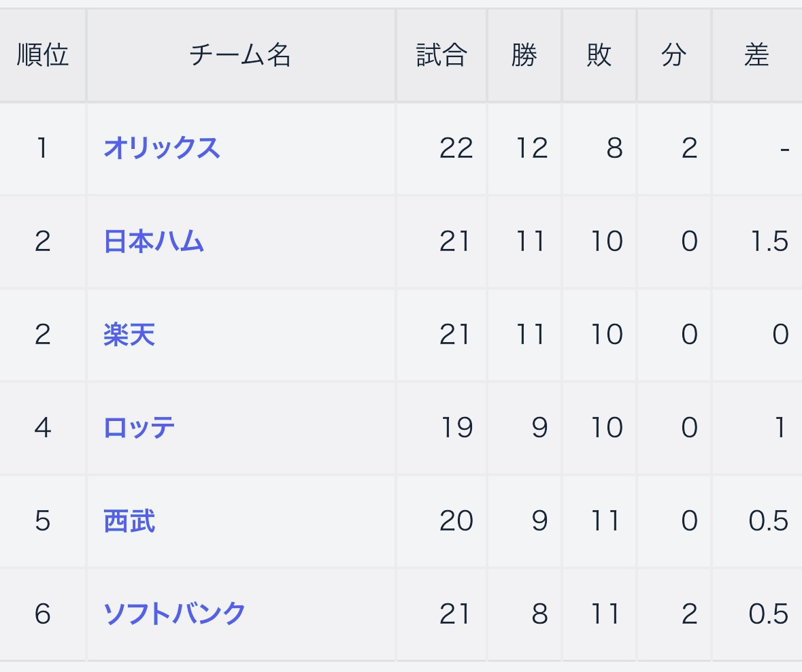This screenshot has width=802, height=672.
Task: Click the 勝 column header
Action: (x=524, y=55)
